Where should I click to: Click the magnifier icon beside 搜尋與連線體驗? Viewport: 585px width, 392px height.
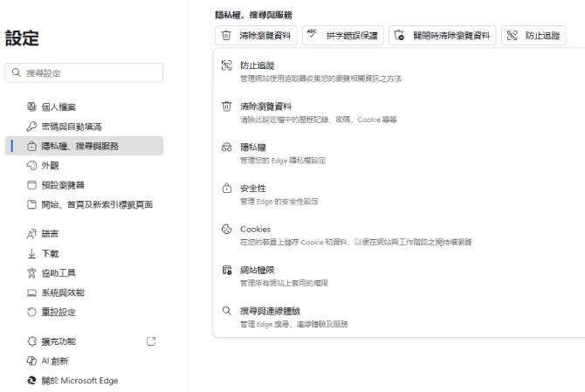pos(227,311)
